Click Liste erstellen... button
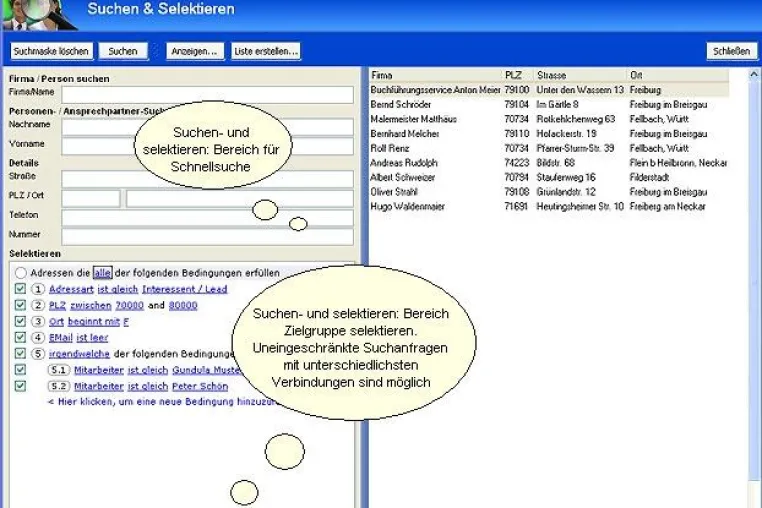Screen dimensions: 762x508 [x=265, y=51]
